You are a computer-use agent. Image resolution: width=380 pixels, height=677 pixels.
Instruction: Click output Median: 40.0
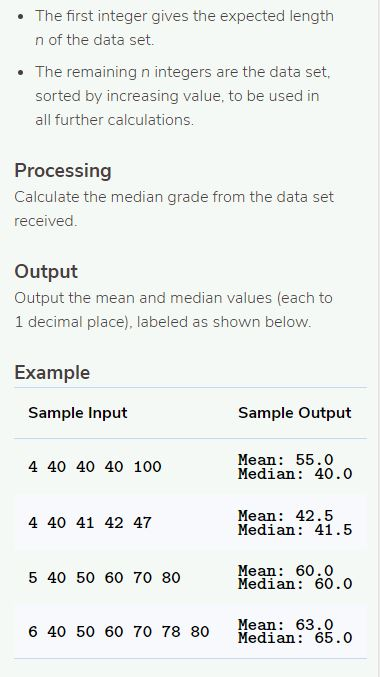(x=295, y=474)
